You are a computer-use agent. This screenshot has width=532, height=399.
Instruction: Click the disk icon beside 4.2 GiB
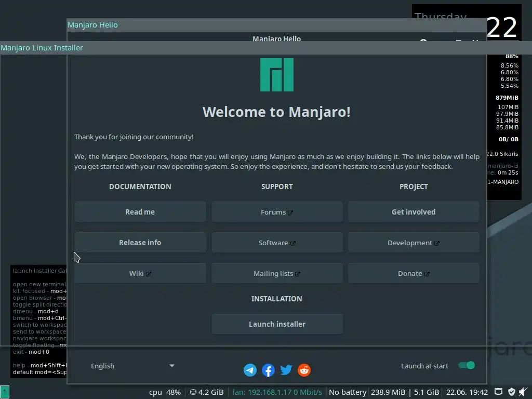tap(193, 392)
